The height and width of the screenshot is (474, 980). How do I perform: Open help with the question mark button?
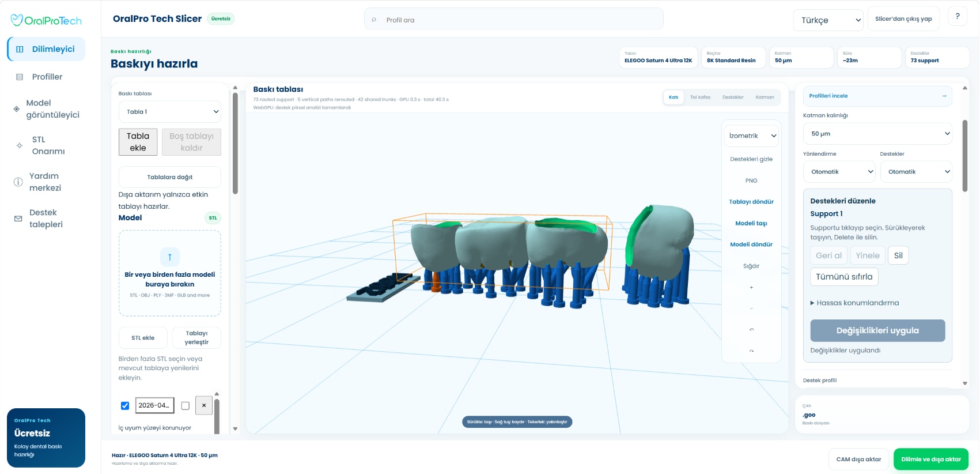(x=958, y=16)
